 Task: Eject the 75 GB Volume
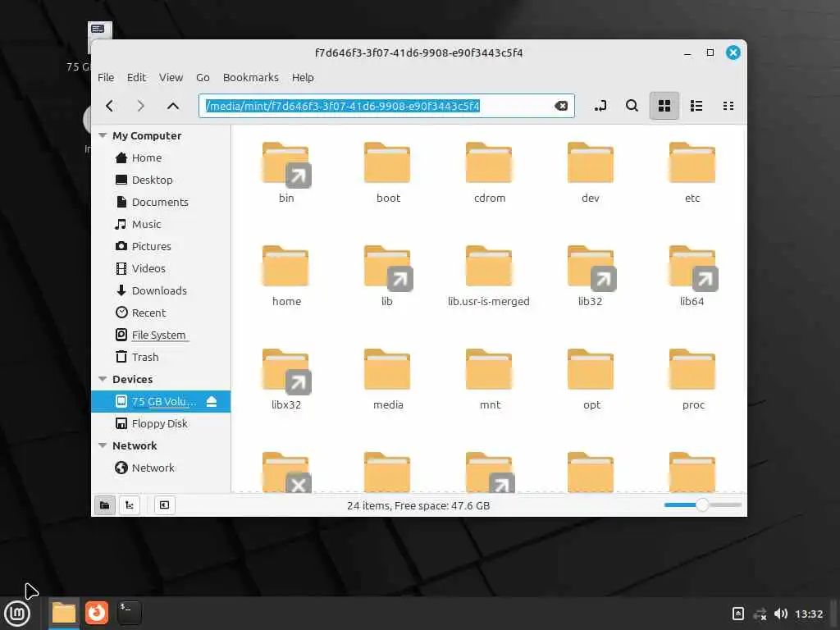coord(212,401)
